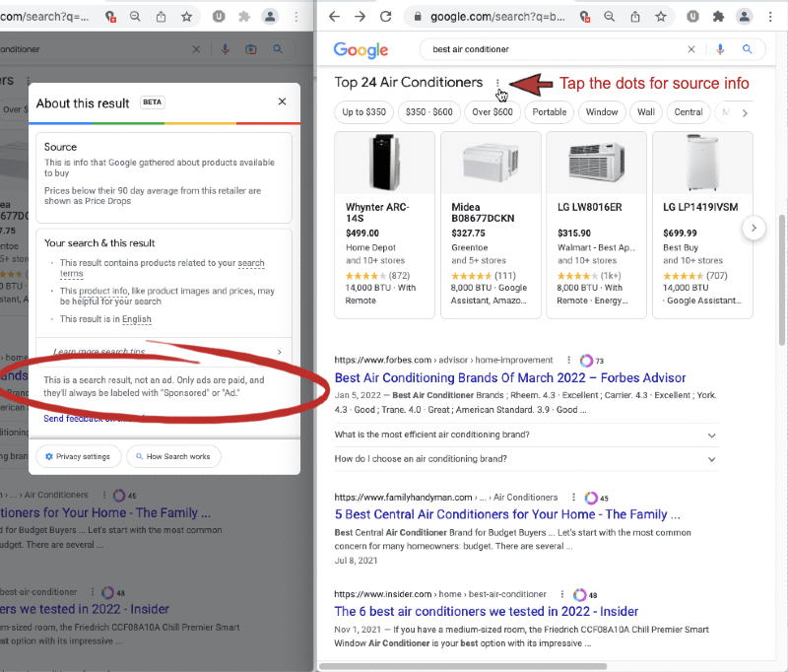The image size is (788, 672).
Task: Click the 'English' language link
Action: [136, 319]
